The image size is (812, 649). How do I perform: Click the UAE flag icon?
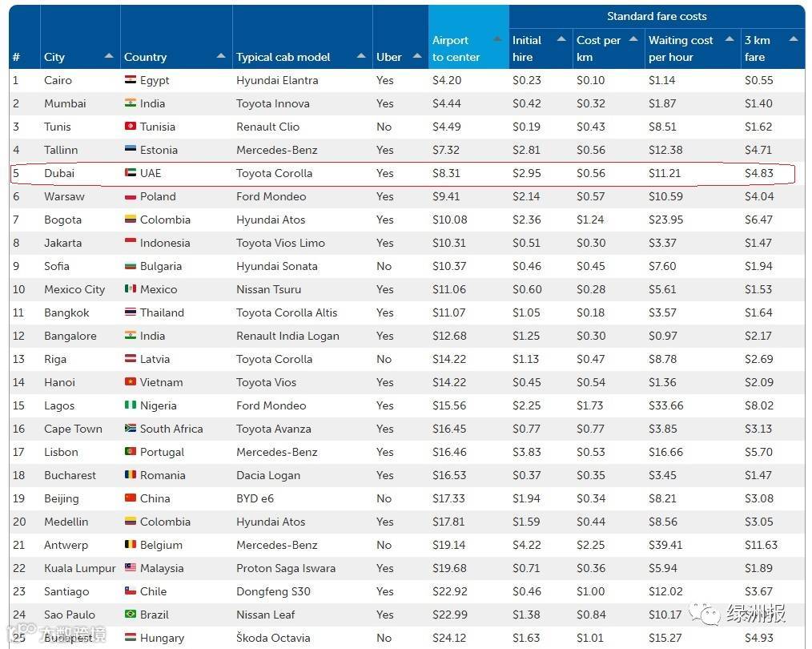click(131, 172)
